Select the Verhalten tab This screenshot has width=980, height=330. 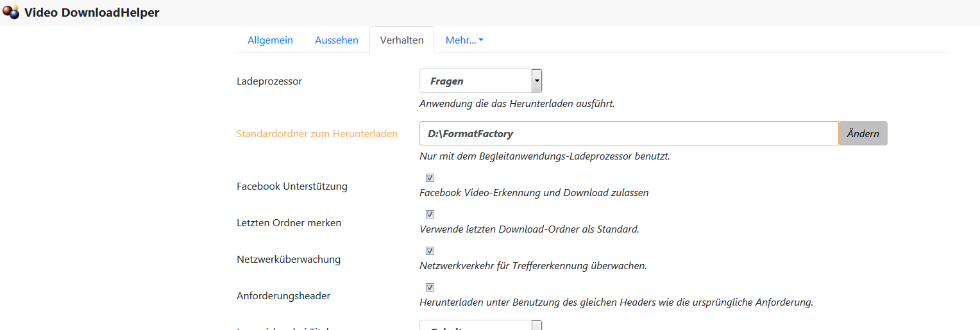tap(401, 40)
